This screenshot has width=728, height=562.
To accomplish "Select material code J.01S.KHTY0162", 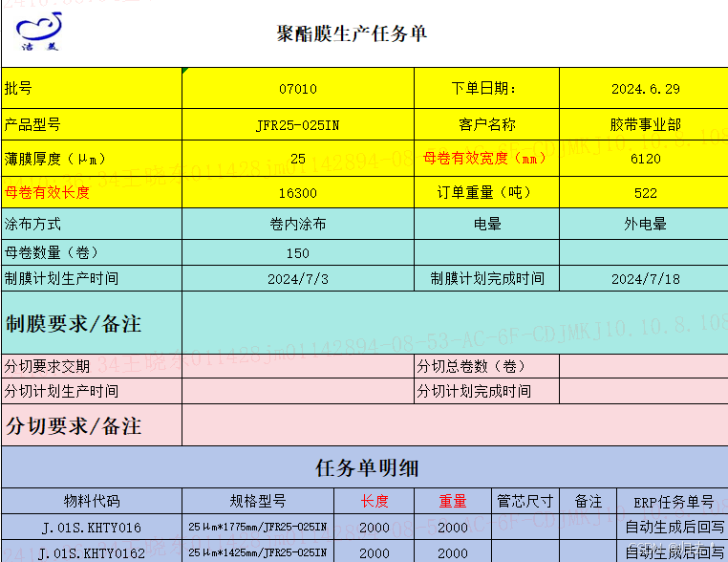I will coord(92,551).
